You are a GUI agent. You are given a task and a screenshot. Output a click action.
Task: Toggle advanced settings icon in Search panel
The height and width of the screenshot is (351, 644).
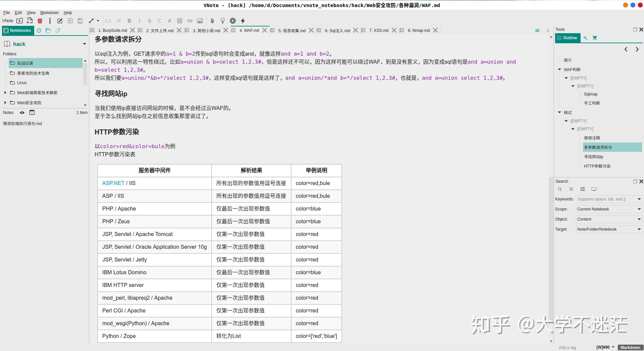pos(583,189)
